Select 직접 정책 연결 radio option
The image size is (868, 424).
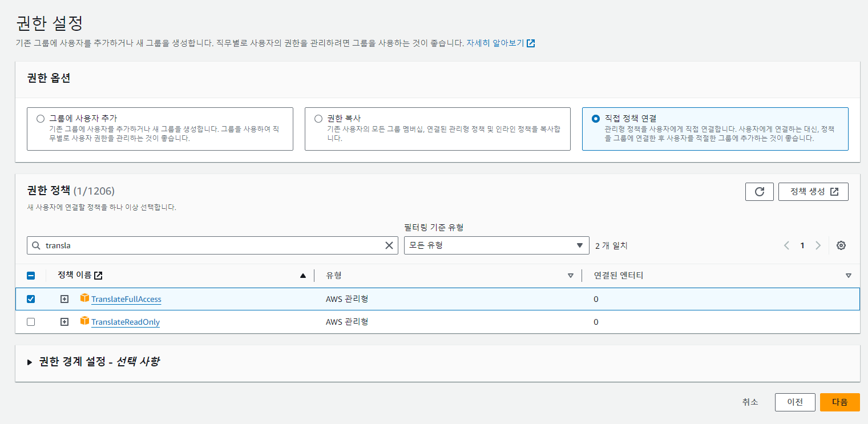[596, 119]
